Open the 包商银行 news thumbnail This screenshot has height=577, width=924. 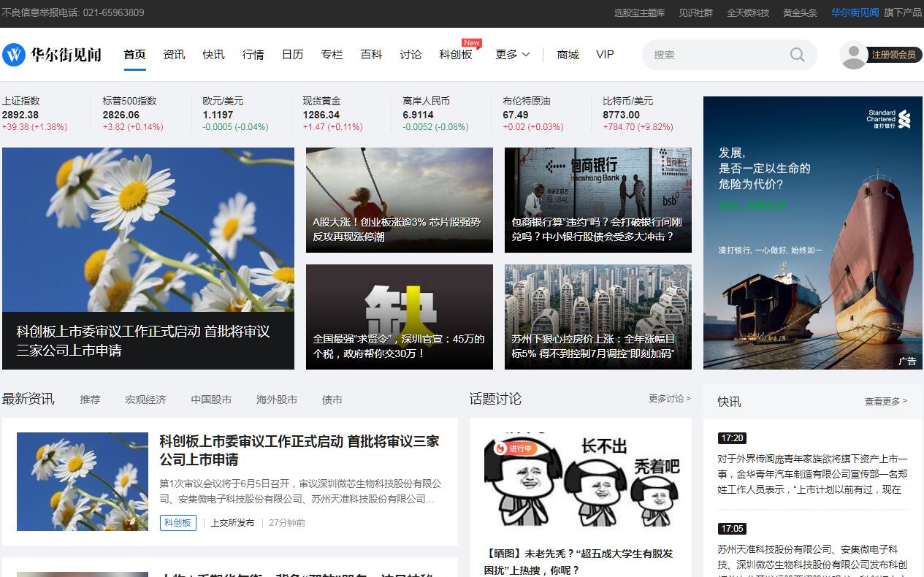pyautogui.click(x=597, y=200)
